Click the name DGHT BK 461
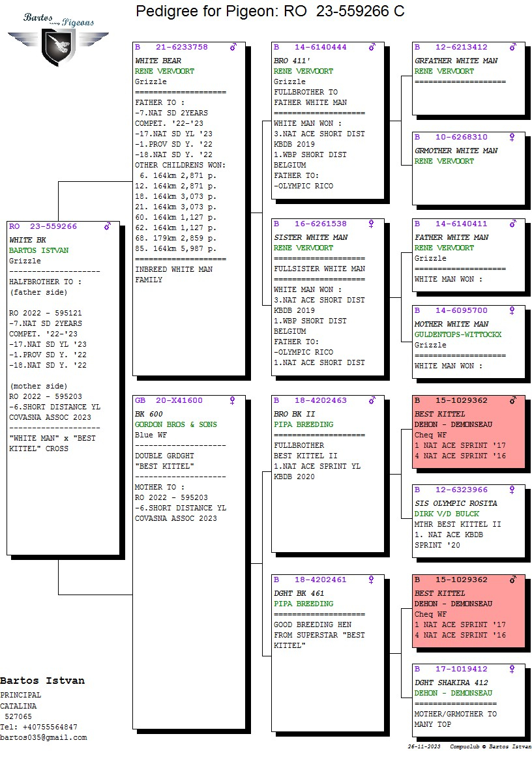 click(299, 593)
